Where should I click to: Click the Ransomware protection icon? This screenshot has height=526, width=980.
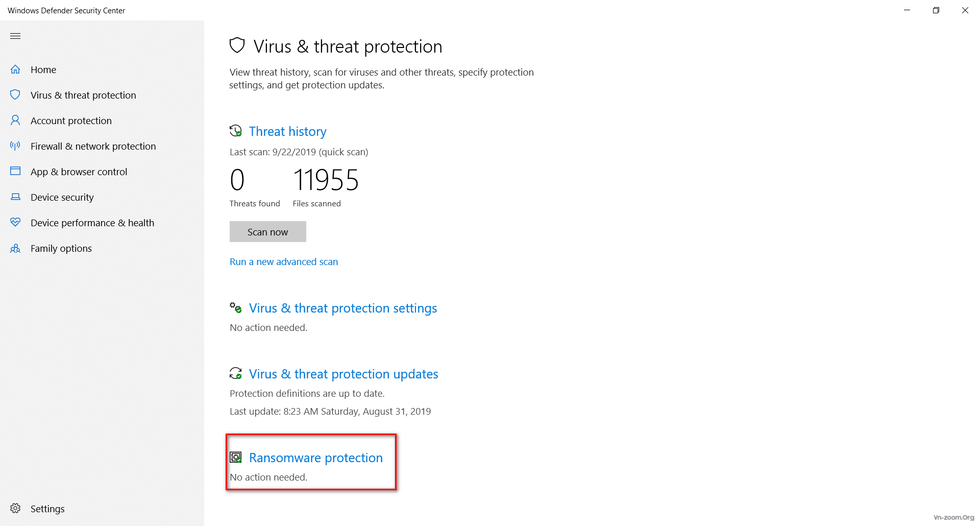[236, 458]
